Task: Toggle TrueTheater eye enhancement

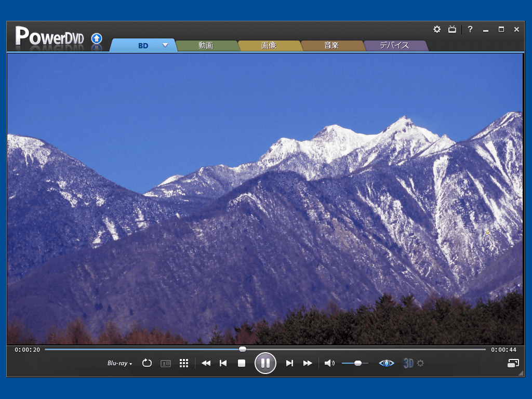Action: (387, 363)
